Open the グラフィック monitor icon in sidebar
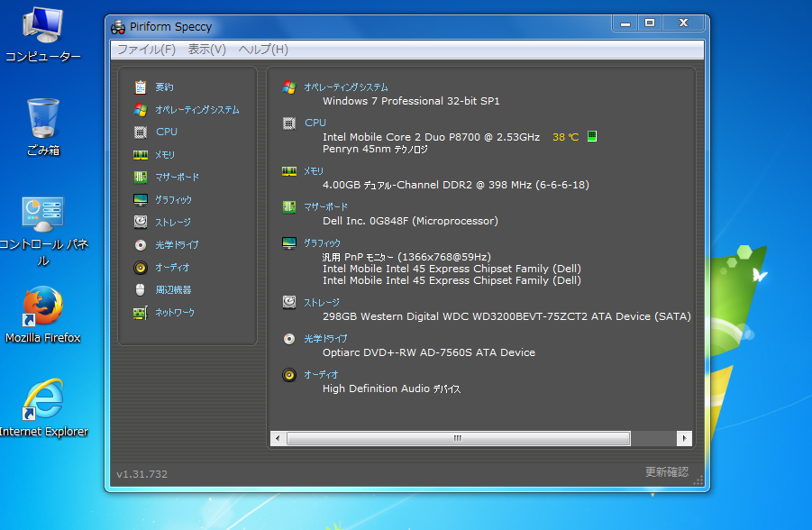The height and width of the screenshot is (530, 812). tap(141, 199)
